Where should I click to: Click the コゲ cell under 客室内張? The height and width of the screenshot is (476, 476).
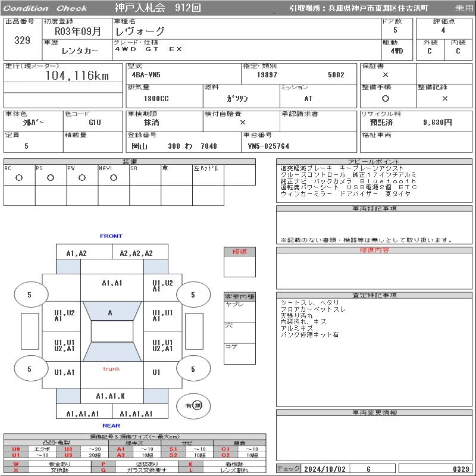(x=240, y=353)
